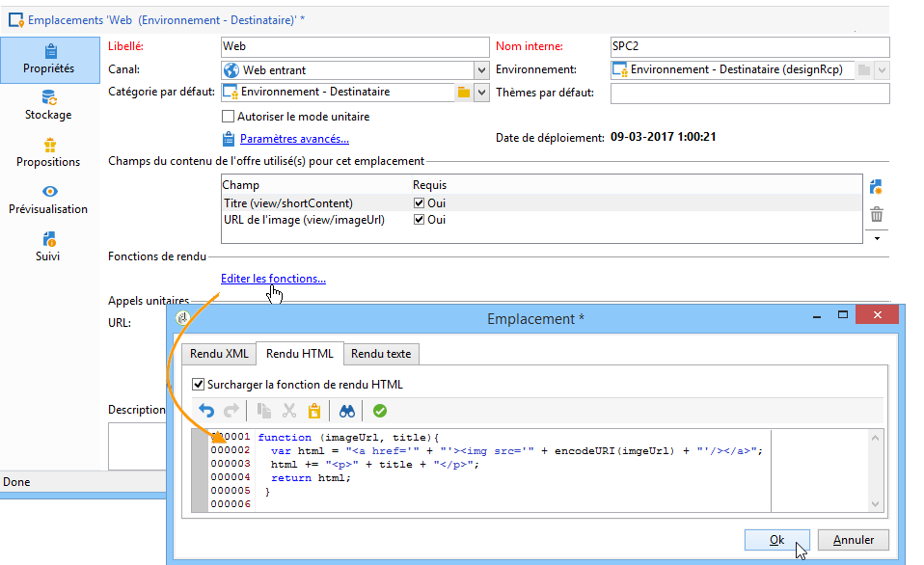Select the Rendu texte tab
This screenshot has width=924, height=565.
[x=380, y=354]
